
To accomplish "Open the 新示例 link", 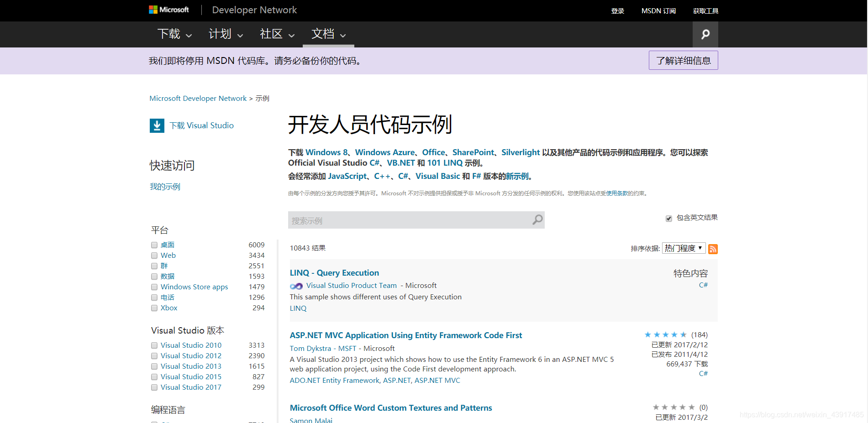I will pyautogui.click(x=517, y=176).
